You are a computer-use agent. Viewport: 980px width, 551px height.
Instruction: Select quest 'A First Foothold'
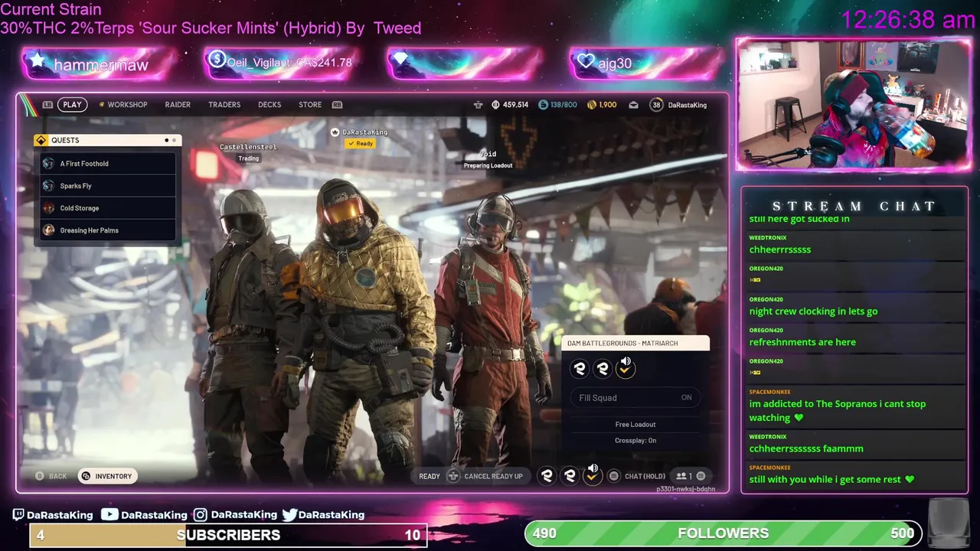coord(108,164)
